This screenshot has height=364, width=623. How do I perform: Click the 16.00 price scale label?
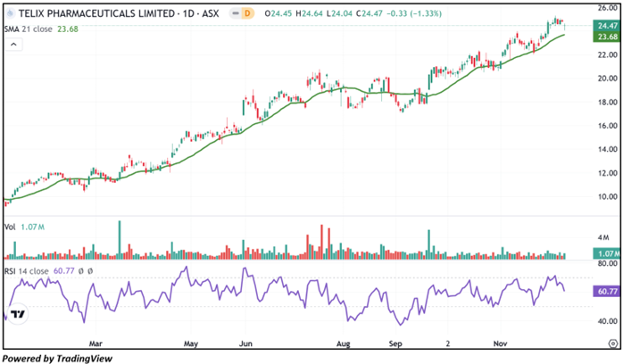pos(608,126)
